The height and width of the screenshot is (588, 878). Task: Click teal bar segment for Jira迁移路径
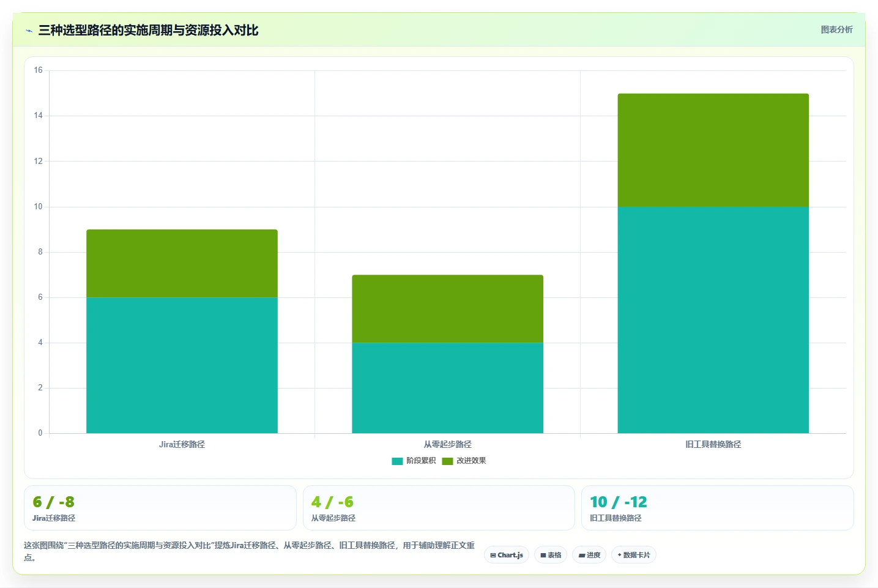182,365
